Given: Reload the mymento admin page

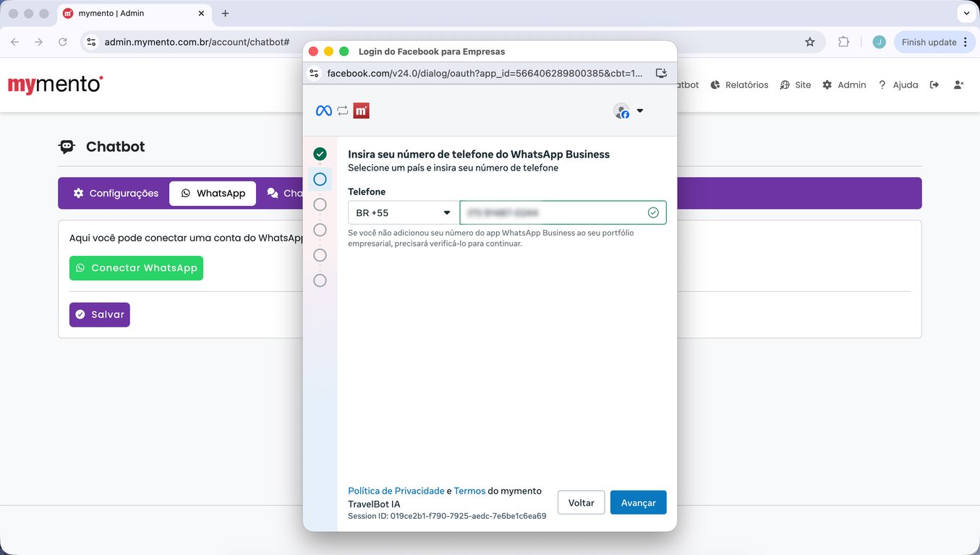Looking at the screenshot, I should point(63,42).
